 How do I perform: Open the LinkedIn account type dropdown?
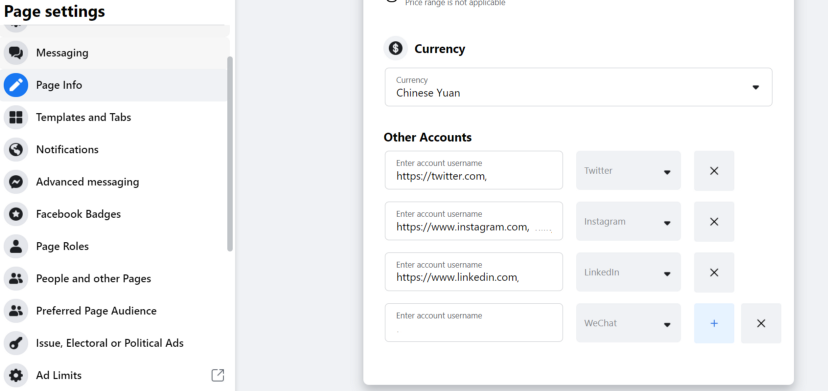(628, 272)
